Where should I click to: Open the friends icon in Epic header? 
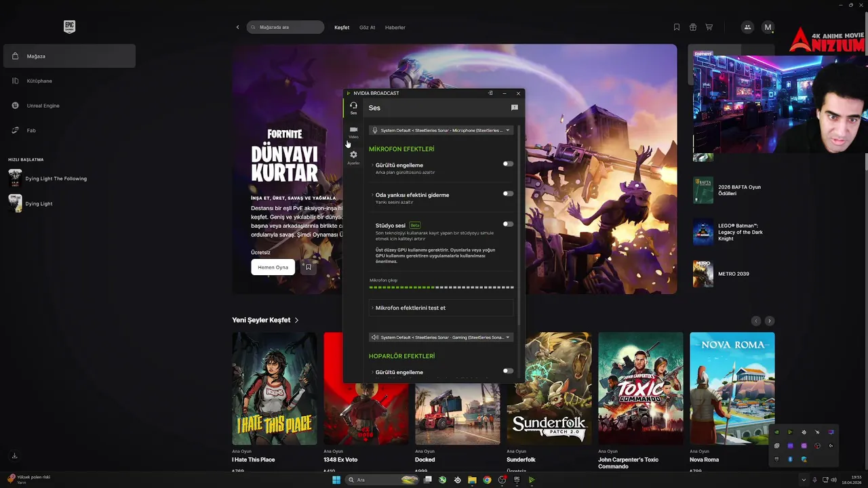747,27
